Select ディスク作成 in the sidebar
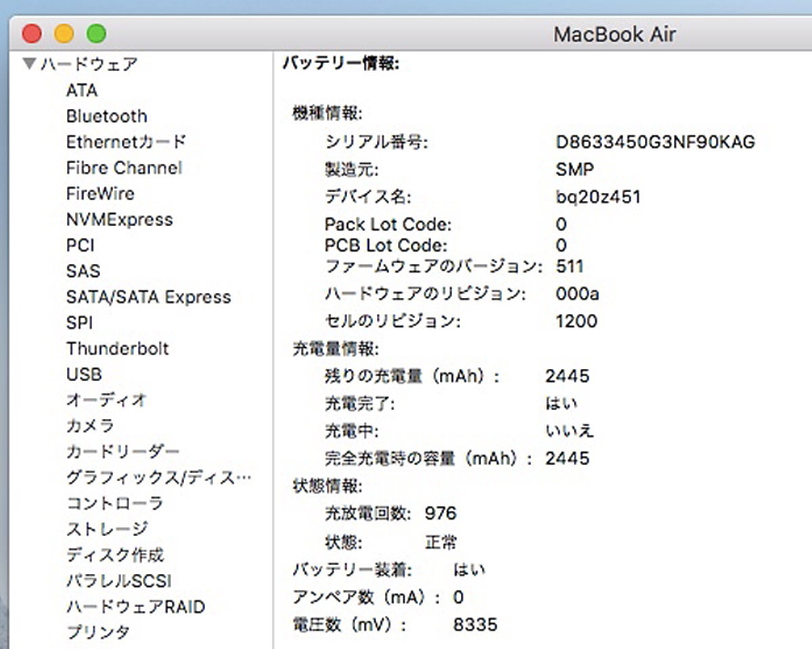Image resolution: width=812 pixels, height=649 pixels. [x=115, y=555]
